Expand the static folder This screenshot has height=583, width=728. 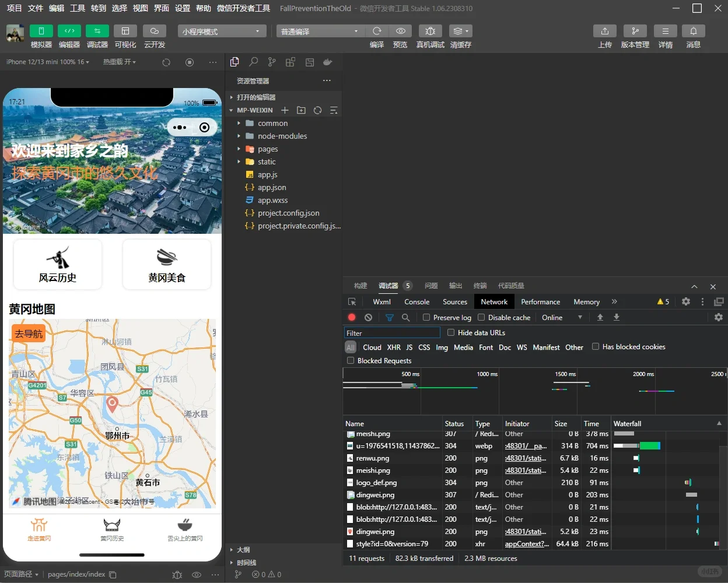pyautogui.click(x=283, y=161)
